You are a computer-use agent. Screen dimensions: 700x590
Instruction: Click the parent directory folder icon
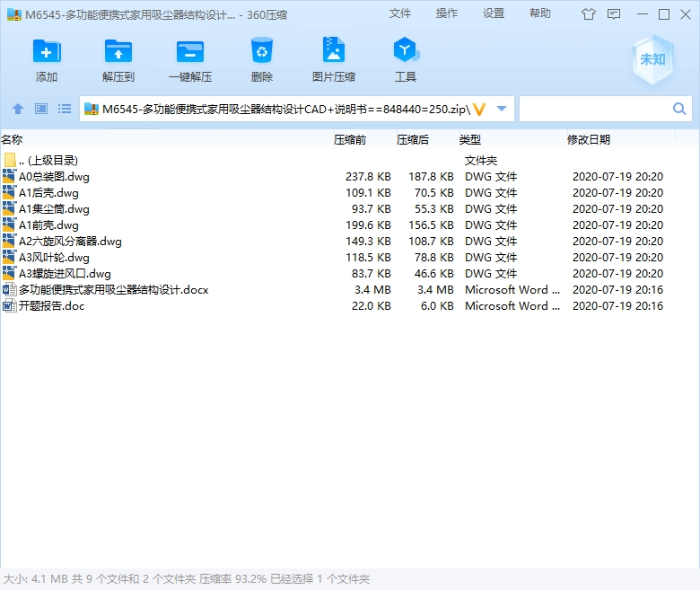click(x=10, y=161)
